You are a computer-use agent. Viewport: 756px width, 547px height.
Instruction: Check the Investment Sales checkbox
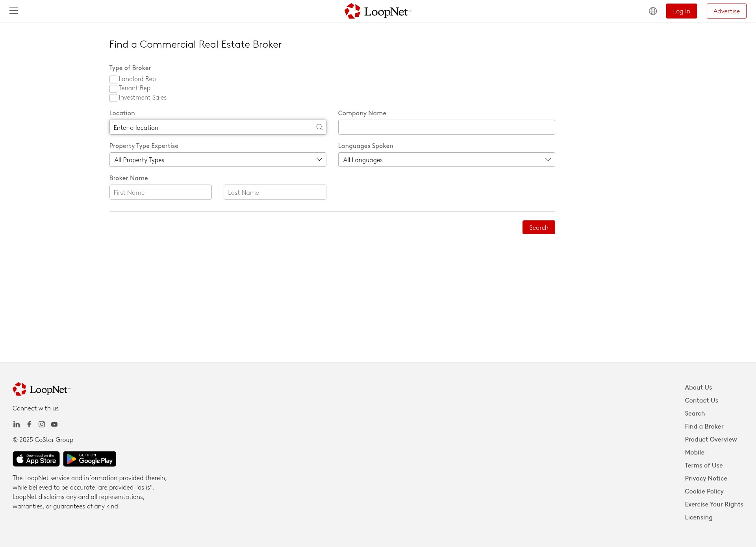coord(113,98)
